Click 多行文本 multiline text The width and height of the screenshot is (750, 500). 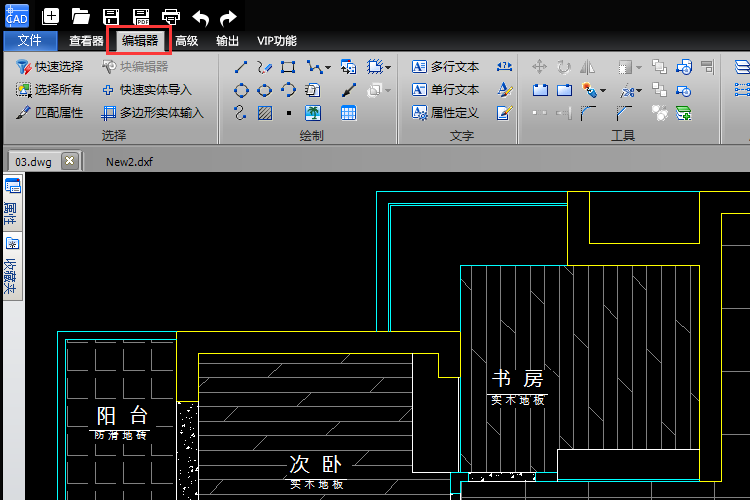click(x=445, y=67)
